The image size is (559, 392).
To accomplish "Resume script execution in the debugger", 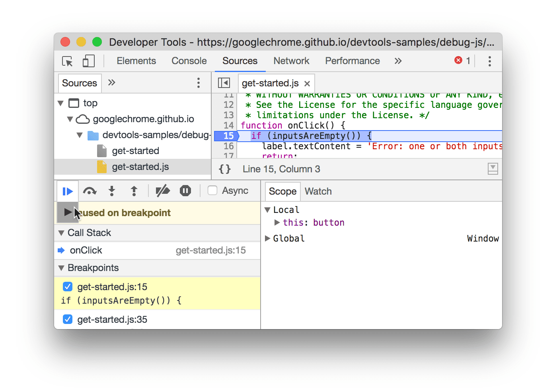I will [67, 191].
